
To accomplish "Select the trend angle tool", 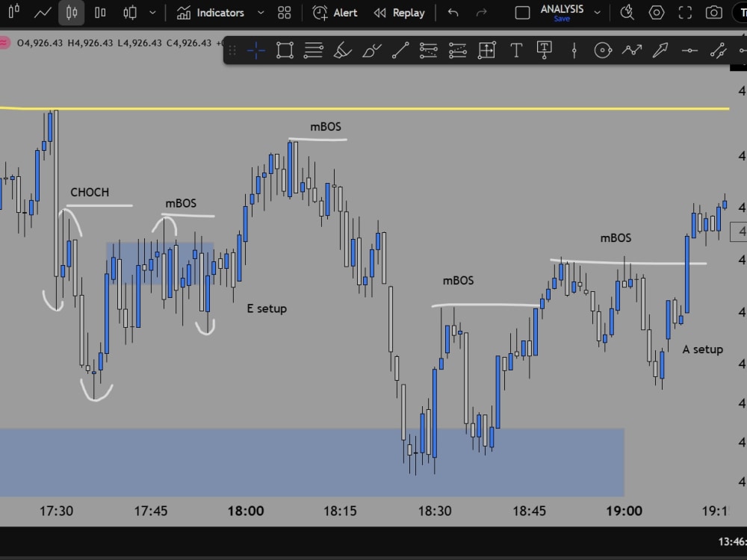I will [x=718, y=50].
